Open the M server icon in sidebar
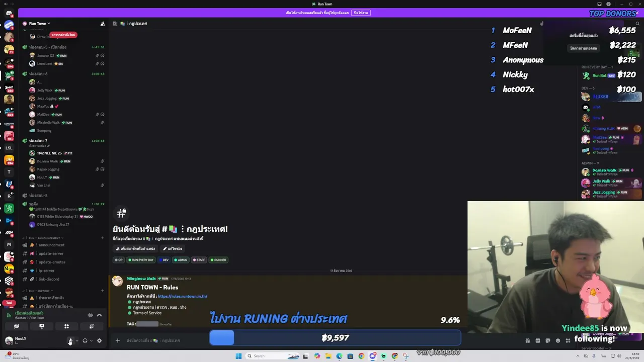 9,244
